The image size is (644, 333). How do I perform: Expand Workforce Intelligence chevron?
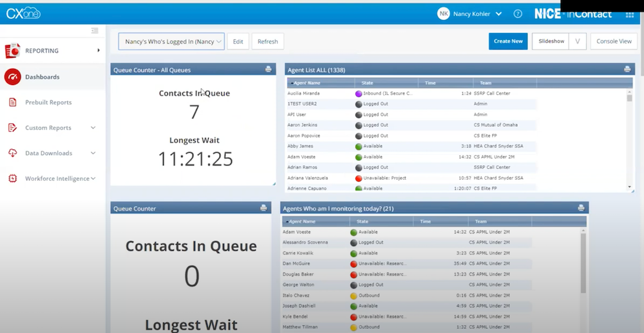93,178
